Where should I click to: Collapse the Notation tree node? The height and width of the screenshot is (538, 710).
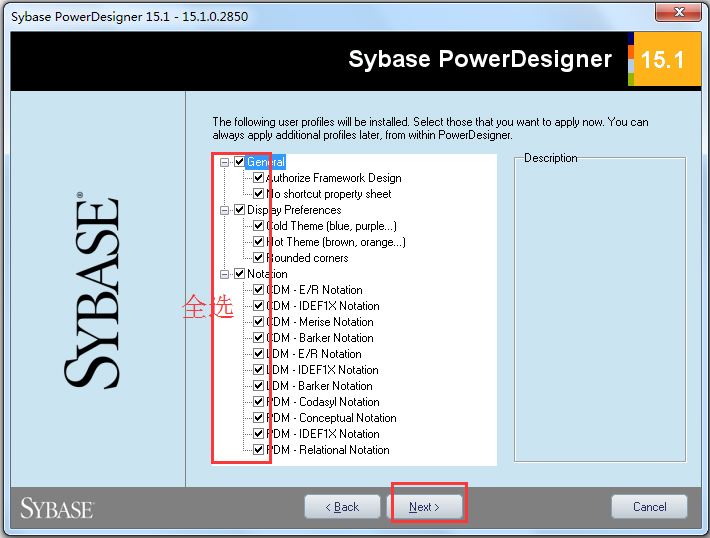tap(226, 274)
